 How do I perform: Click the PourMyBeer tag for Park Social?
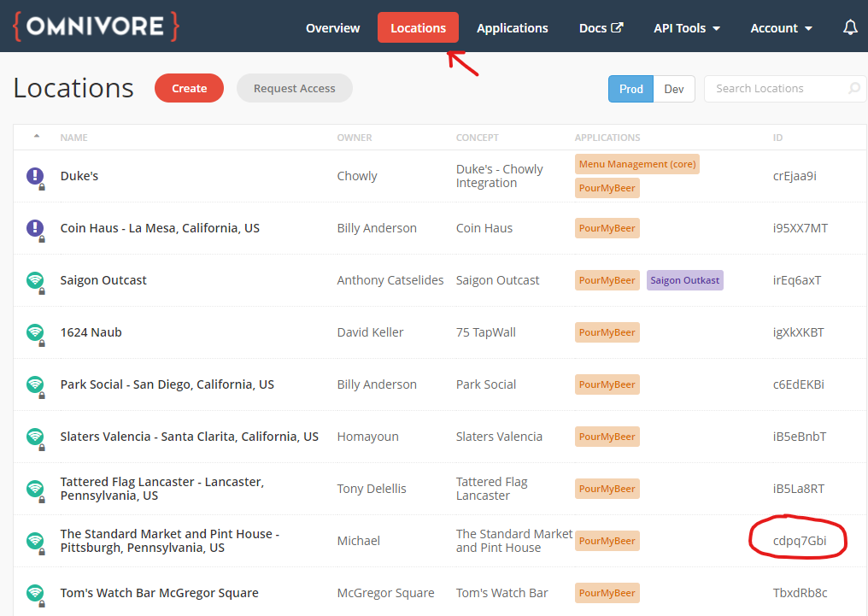coord(607,384)
